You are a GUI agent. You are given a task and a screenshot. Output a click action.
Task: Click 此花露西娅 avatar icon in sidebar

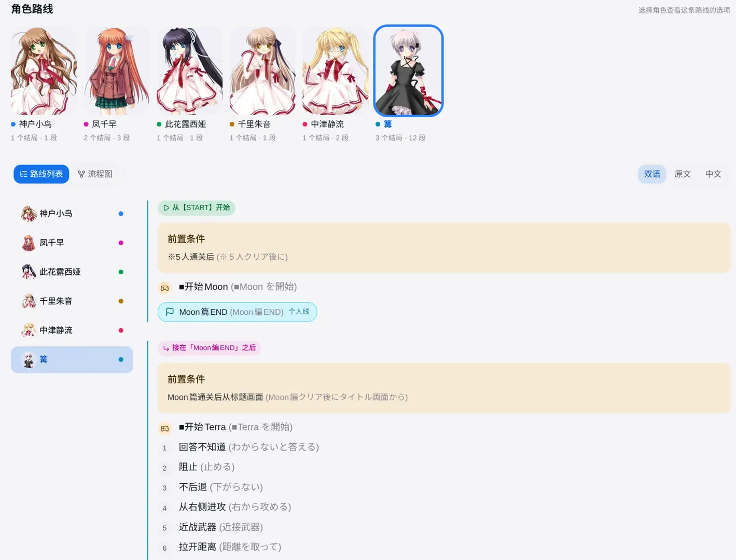29,272
